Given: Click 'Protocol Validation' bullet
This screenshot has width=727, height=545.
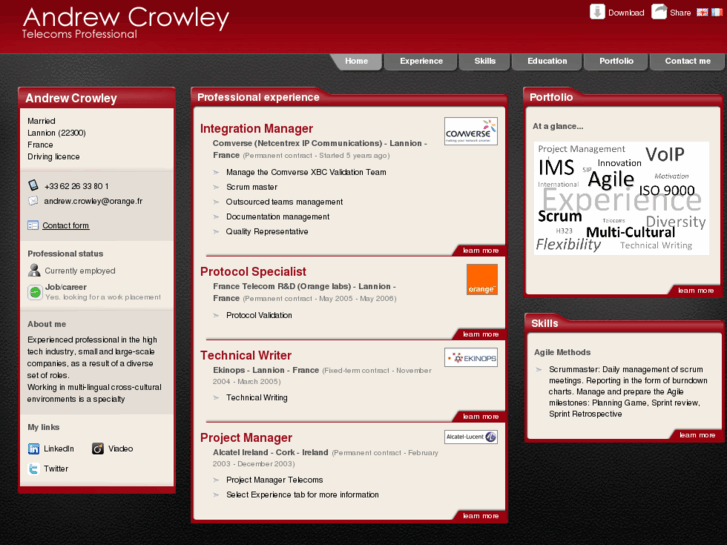Looking at the screenshot, I should (259, 315).
